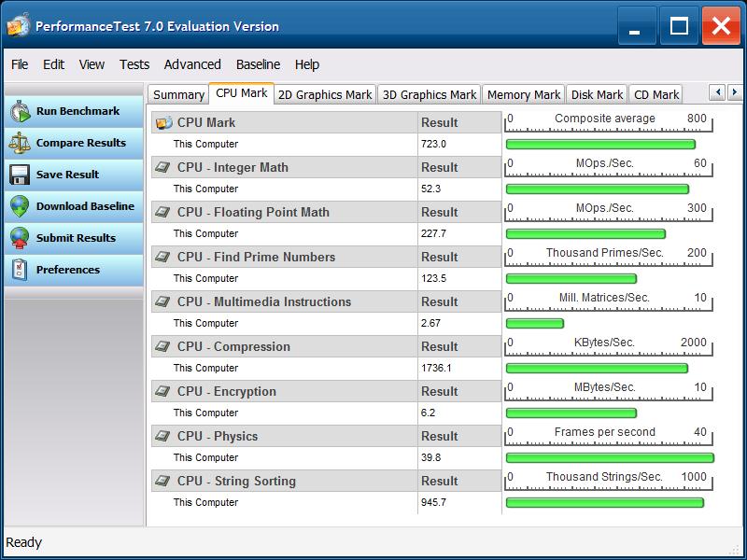Screen dimensions: 747x560
Task: Click the CPU Mark composite average bar
Action: click(600, 145)
